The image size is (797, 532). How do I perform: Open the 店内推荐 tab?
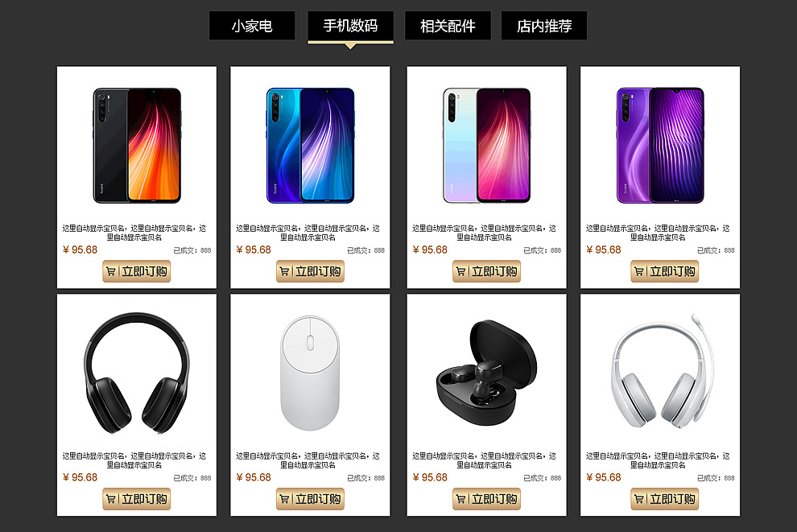coord(544,26)
